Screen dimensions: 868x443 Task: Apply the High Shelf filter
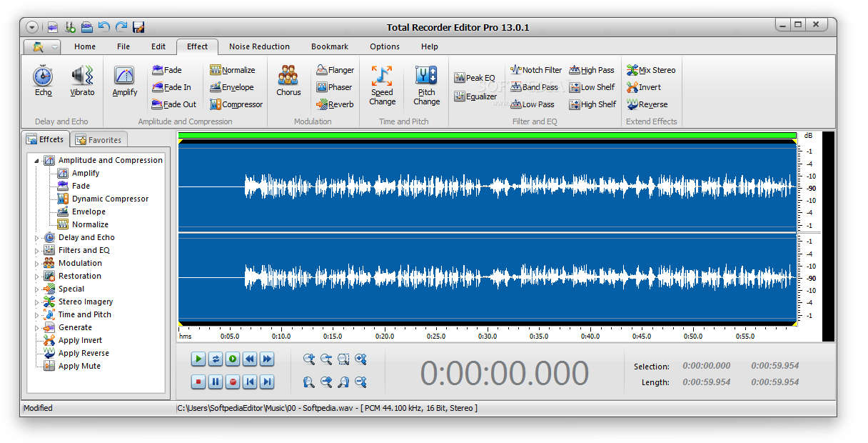tap(592, 104)
